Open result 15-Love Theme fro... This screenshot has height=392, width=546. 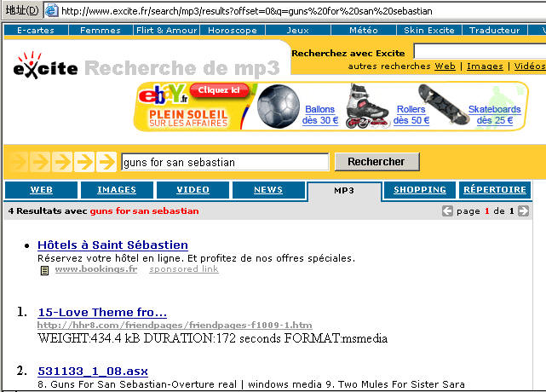tap(102, 312)
